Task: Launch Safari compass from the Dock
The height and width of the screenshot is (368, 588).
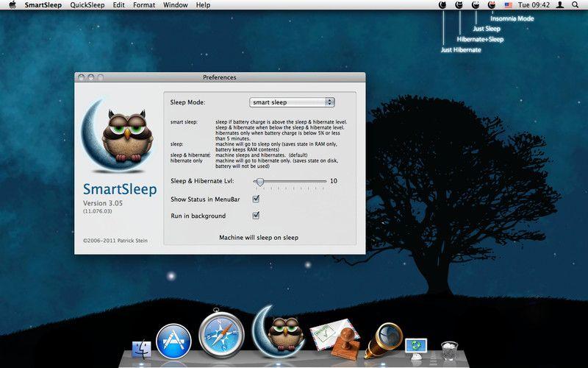Action: pyautogui.click(x=221, y=334)
